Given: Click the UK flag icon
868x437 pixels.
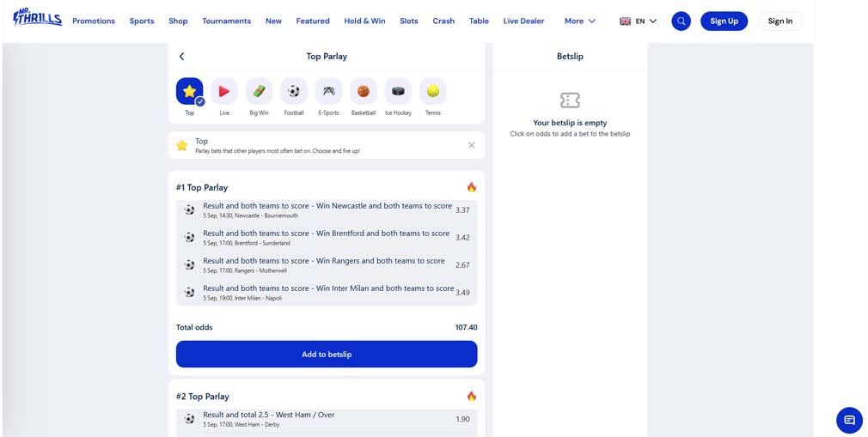Looking at the screenshot, I should (x=625, y=21).
